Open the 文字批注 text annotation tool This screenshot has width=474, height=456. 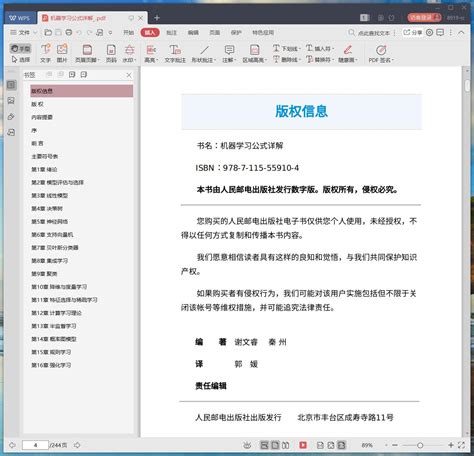(x=175, y=53)
